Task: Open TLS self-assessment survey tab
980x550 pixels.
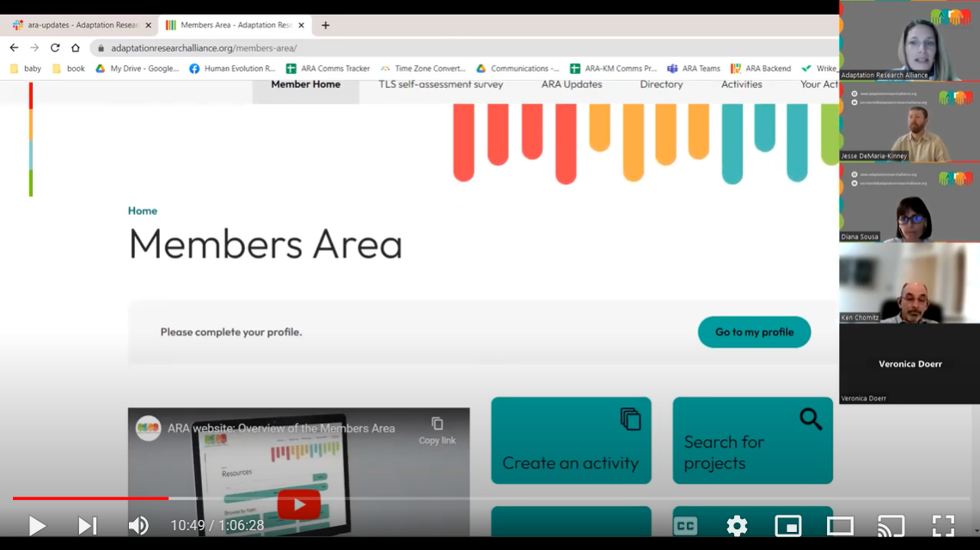Action: pos(440,84)
